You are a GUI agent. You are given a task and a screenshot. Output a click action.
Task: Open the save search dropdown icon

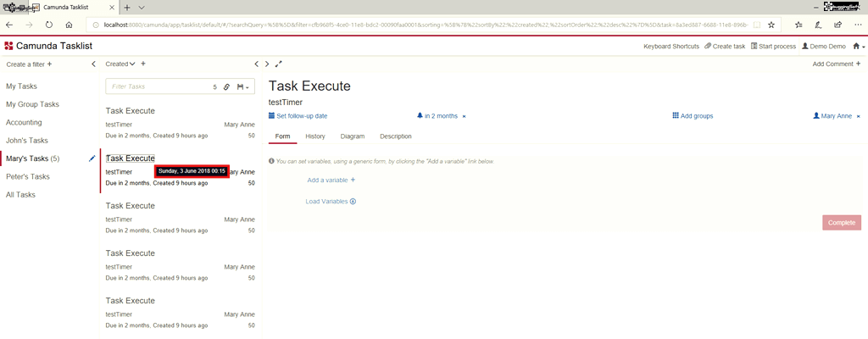pos(242,87)
